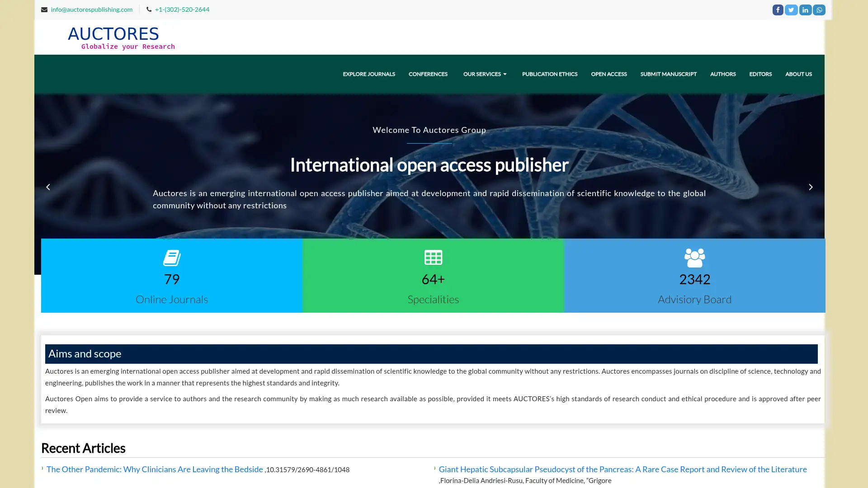Select the grid icon above Specialities
Image resolution: width=868 pixels, height=488 pixels.
(x=433, y=258)
